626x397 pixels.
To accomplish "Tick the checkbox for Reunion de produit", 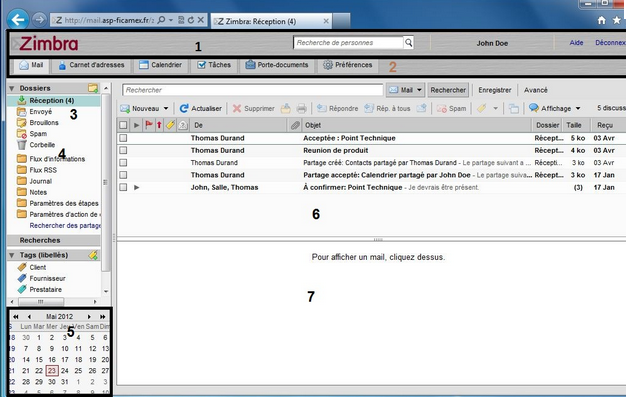I will (x=123, y=151).
